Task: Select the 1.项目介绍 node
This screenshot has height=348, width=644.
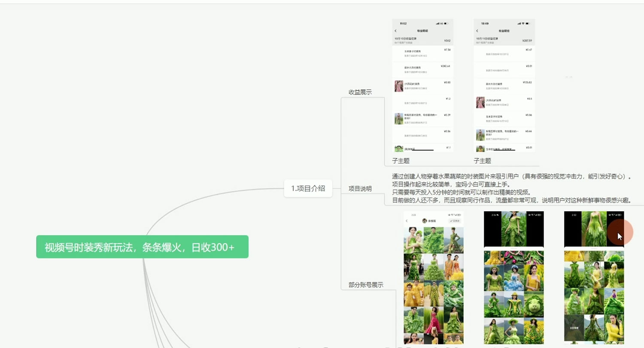Action: 308,188
